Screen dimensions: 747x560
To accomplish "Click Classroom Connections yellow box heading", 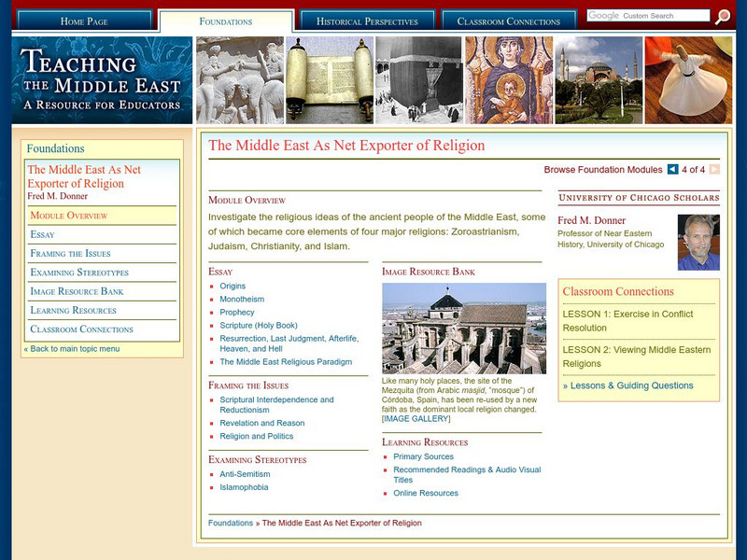I will point(618,291).
